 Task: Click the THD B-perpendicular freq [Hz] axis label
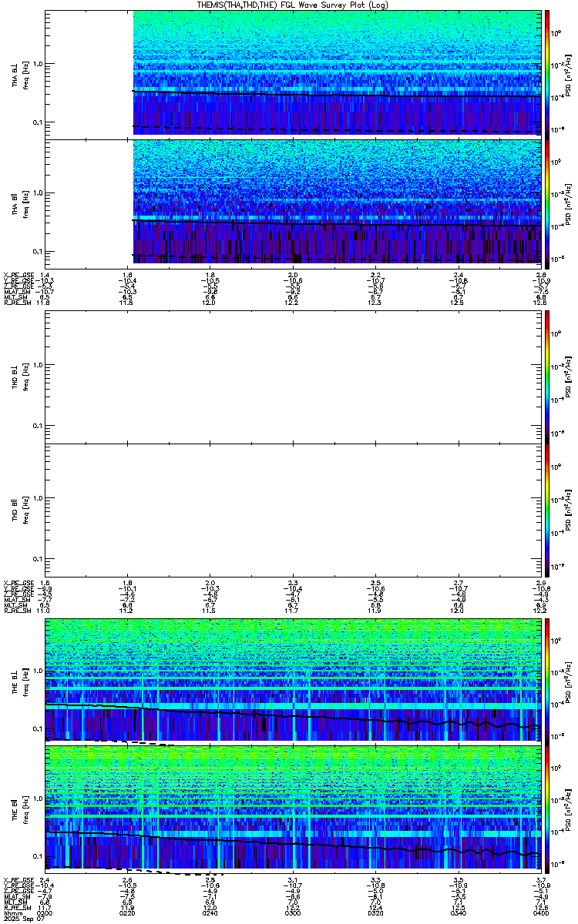point(25,376)
